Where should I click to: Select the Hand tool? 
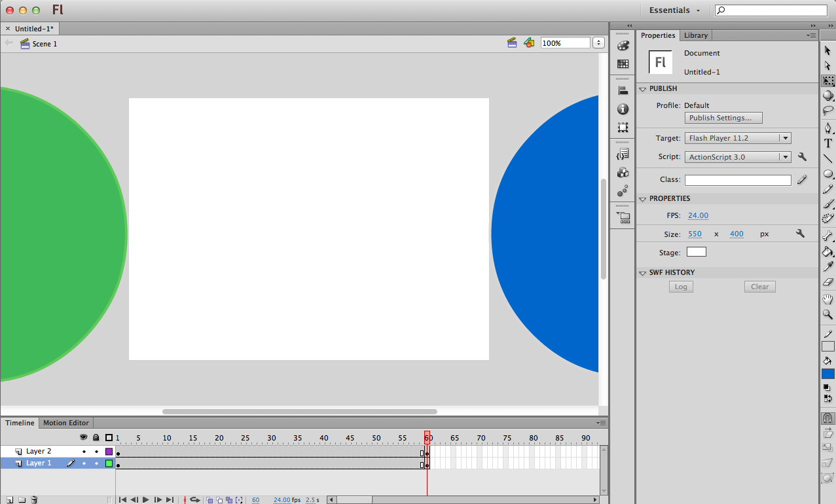(828, 299)
